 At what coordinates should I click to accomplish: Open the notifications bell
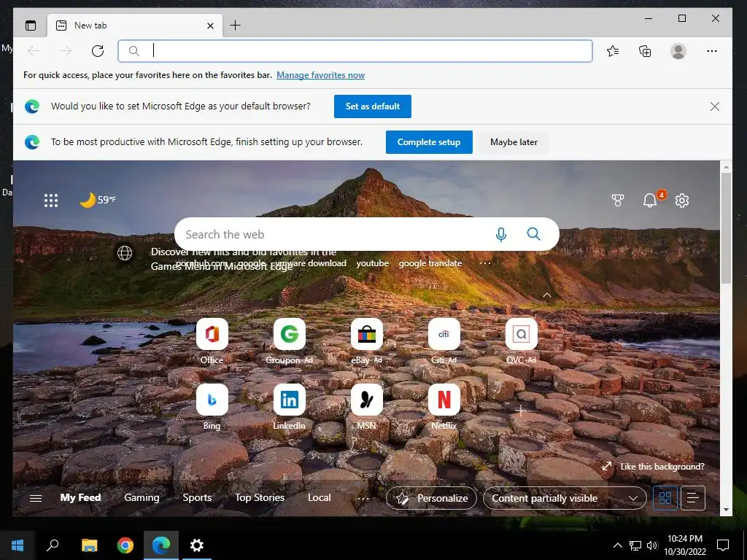click(x=650, y=201)
